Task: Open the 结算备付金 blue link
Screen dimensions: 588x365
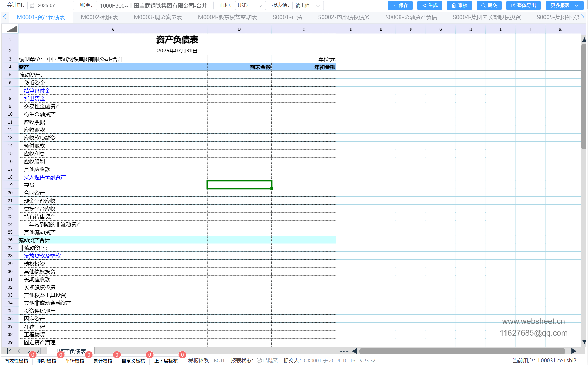Action: [x=37, y=91]
